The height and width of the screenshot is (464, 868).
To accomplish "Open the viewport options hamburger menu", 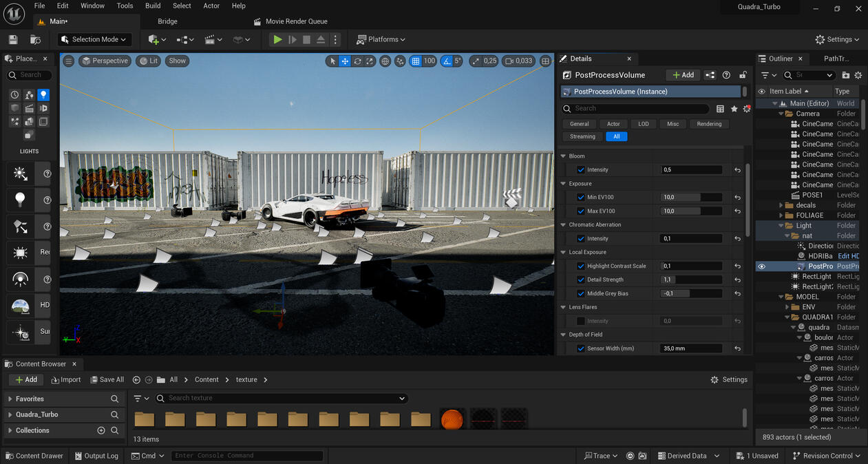I will pos(68,61).
